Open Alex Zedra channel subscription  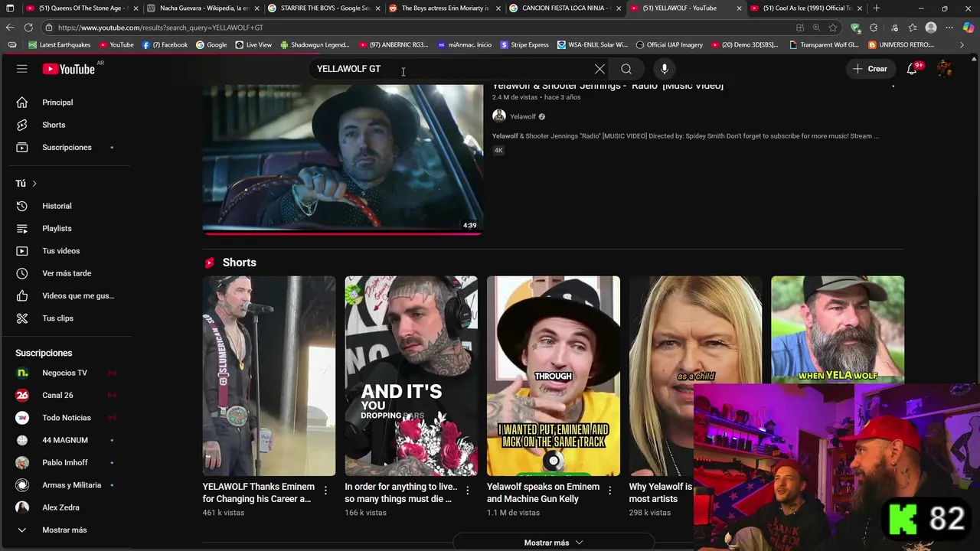65,507
